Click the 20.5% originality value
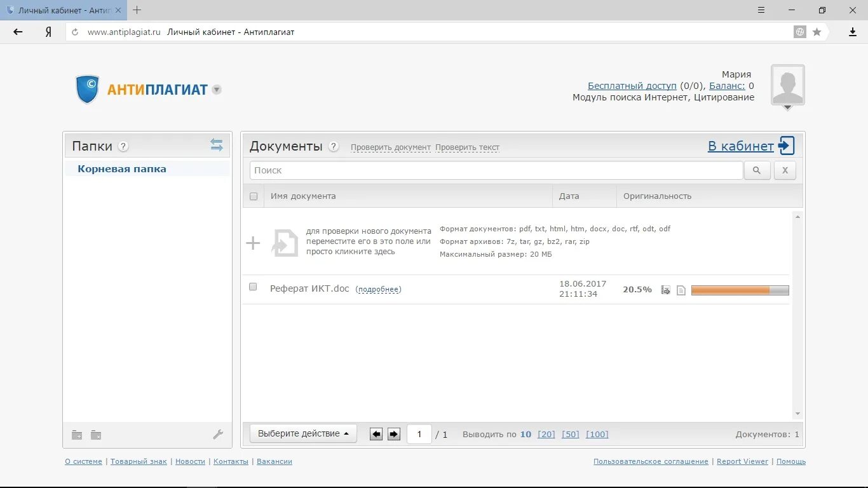The image size is (868, 488). tap(637, 289)
